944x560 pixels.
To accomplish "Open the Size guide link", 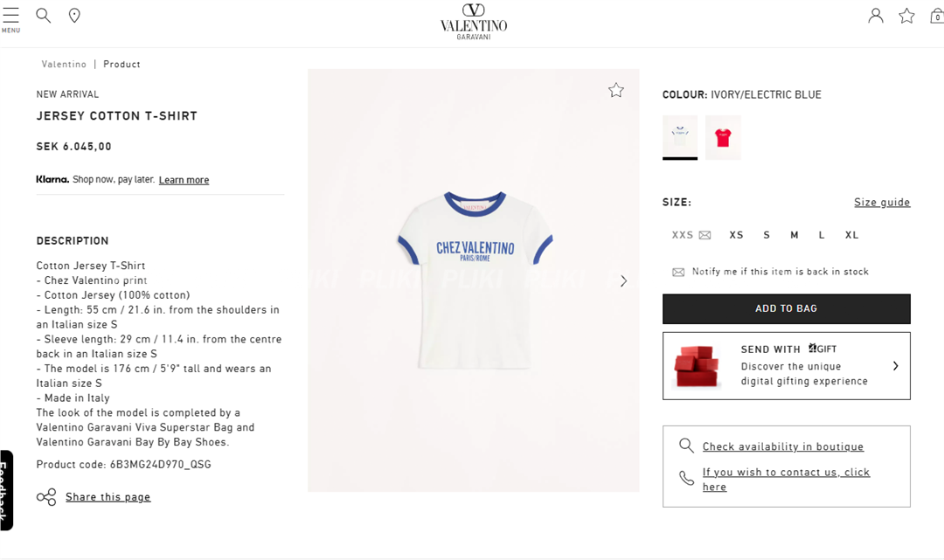I will click(x=882, y=202).
